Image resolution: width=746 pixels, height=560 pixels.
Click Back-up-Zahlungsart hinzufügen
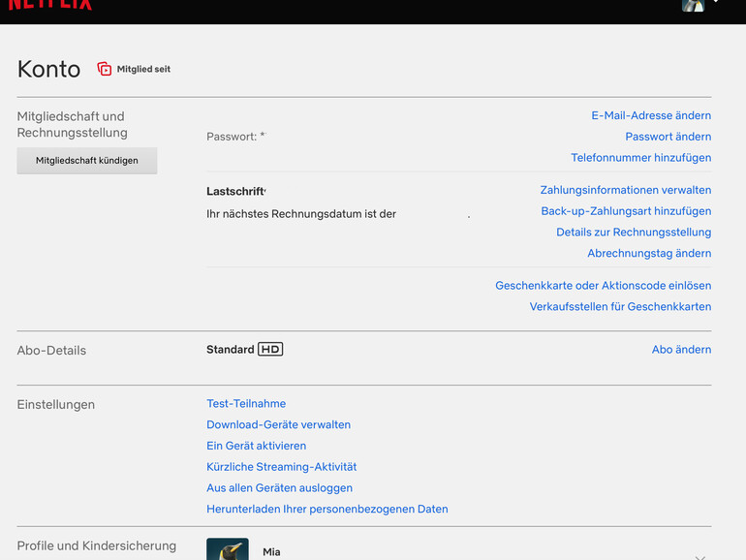point(626,211)
